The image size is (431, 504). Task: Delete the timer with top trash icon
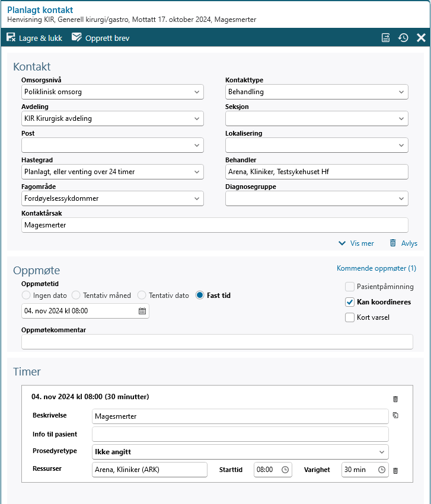[x=395, y=399]
